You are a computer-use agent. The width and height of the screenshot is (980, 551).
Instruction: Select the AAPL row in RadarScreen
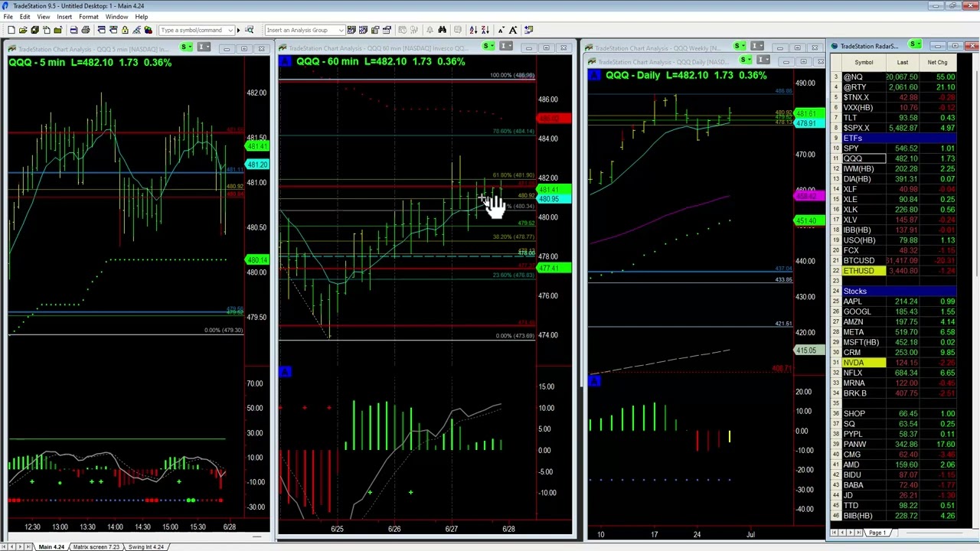893,302
